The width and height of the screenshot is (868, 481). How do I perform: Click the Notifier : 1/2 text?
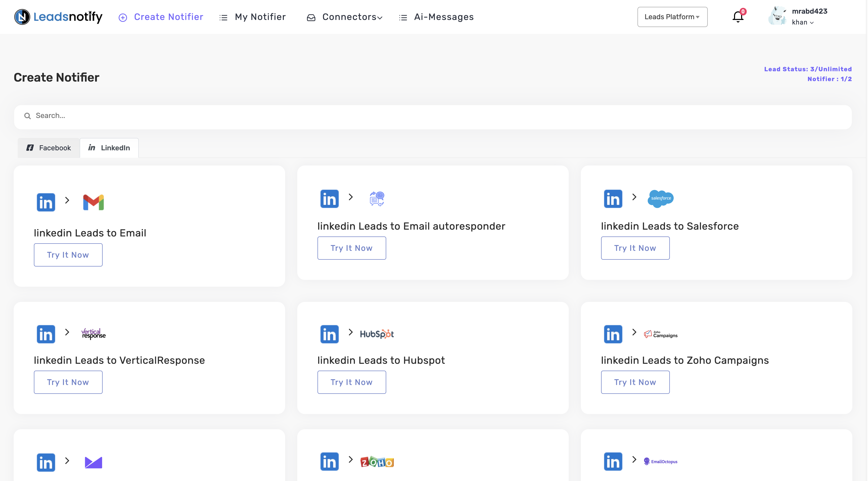(829, 79)
